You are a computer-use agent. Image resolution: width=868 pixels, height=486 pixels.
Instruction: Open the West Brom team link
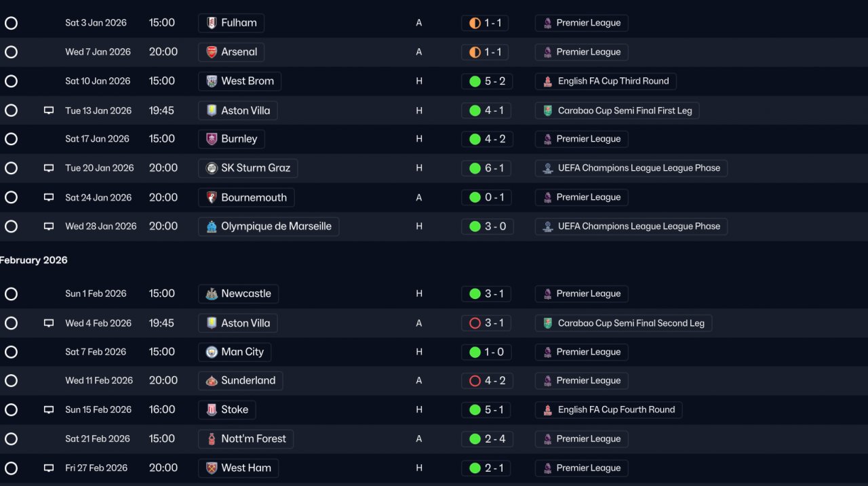point(247,81)
